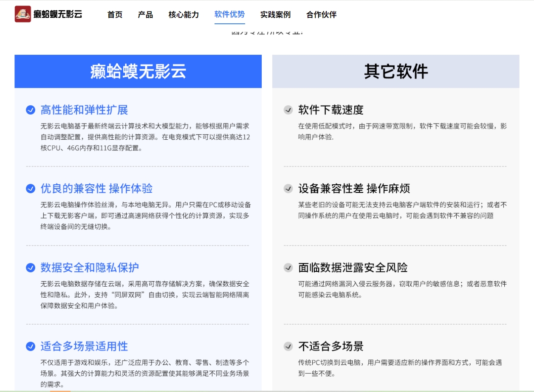The image size is (534, 392).
Task: Click the 癞蛤蟆无影云 logo image
Action: (23, 14)
